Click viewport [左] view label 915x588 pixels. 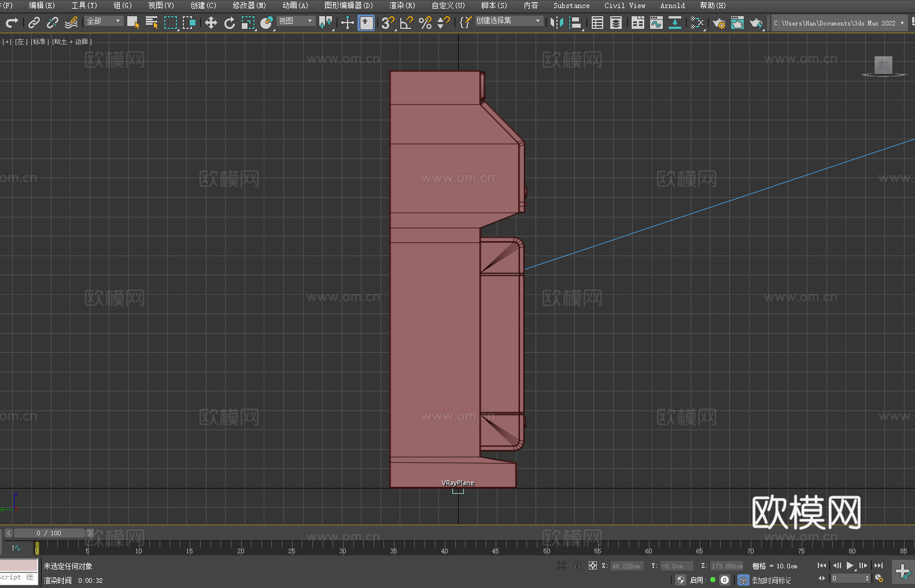(x=21, y=42)
